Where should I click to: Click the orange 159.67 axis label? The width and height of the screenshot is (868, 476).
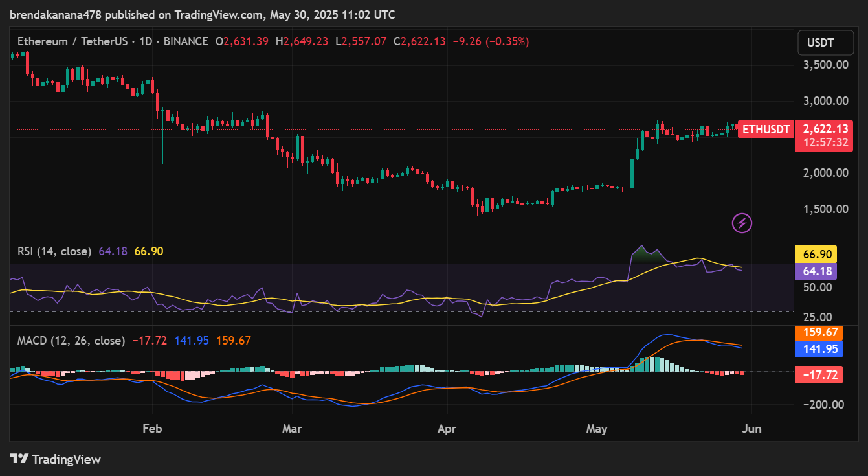tap(819, 332)
